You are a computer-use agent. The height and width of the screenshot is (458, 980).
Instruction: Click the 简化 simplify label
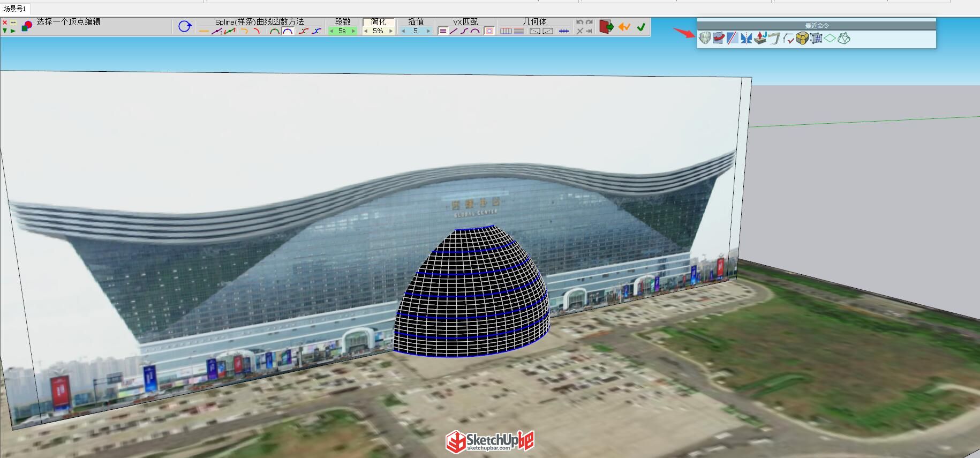coord(379,21)
